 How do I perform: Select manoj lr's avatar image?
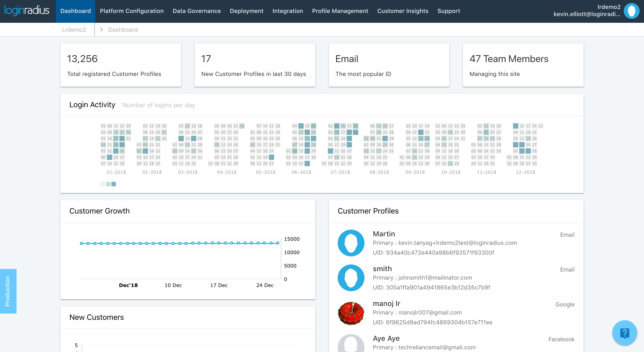click(351, 312)
